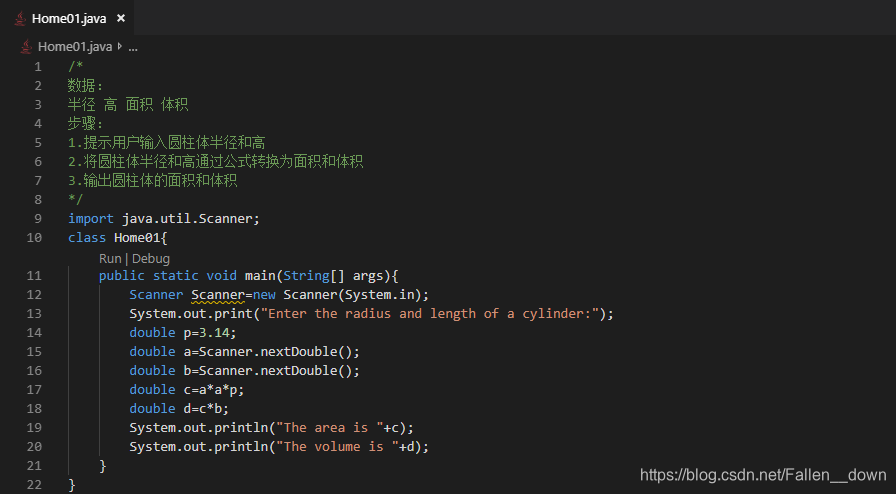Viewport: 896px width, 494px height.
Task: Click the "The volume is" string
Action: coord(337,447)
